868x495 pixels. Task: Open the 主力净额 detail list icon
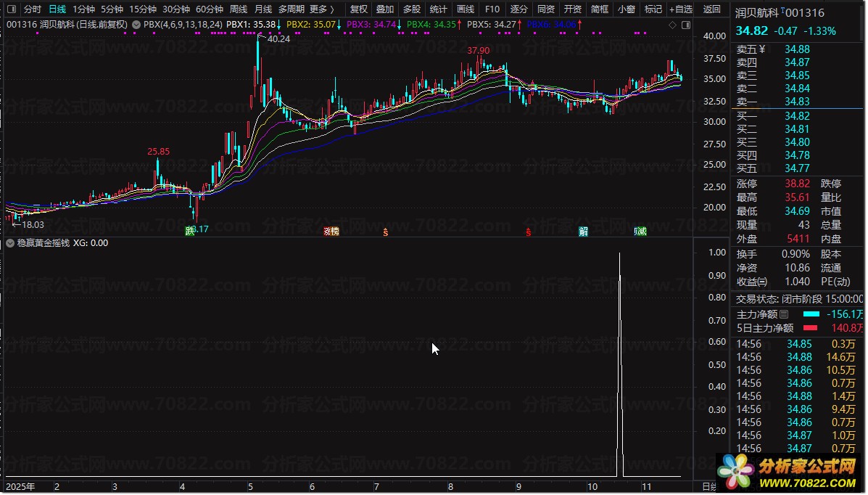coord(784,314)
